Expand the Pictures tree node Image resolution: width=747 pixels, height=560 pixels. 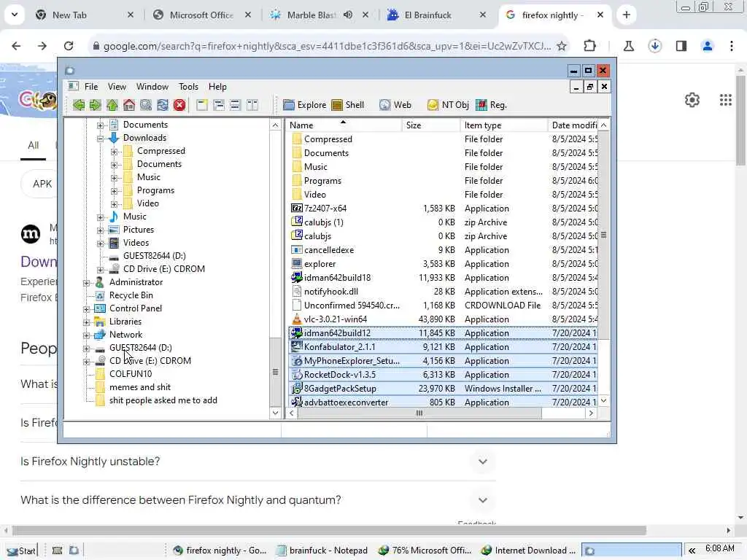pos(100,230)
